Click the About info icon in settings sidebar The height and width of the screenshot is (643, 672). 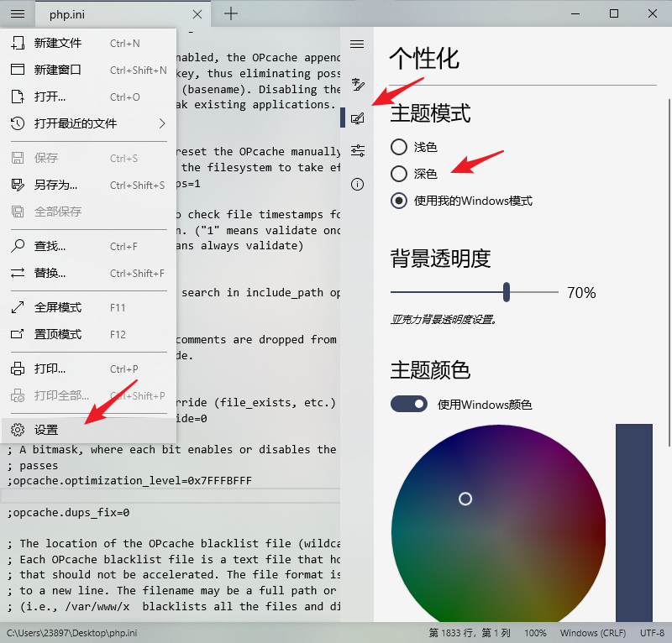[357, 184]
